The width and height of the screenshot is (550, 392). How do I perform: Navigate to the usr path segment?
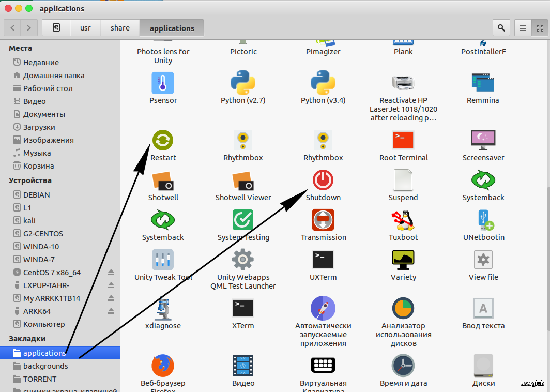pyautogui.click(x=85, y=28)
